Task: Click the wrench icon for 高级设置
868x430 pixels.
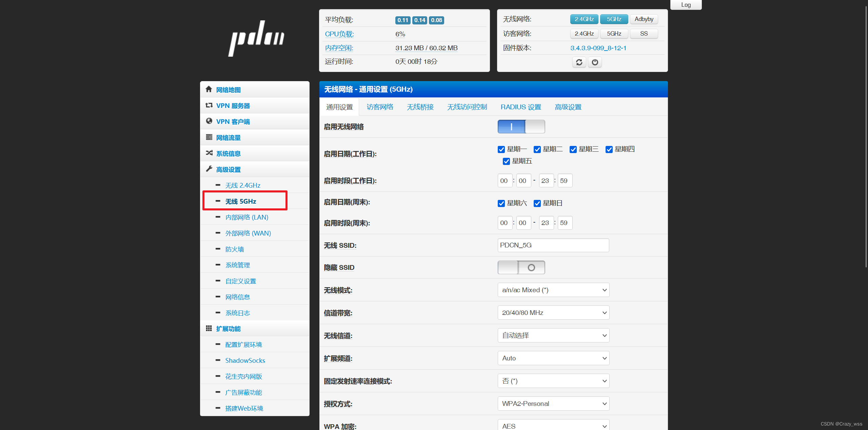Action: pyautogui.click(x=209, y=169)
